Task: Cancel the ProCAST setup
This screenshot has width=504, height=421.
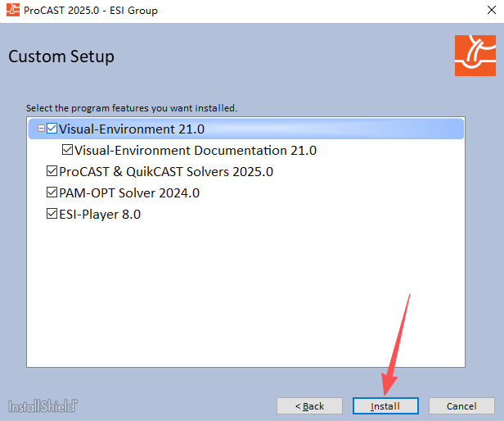Action: tap(461, 406)
